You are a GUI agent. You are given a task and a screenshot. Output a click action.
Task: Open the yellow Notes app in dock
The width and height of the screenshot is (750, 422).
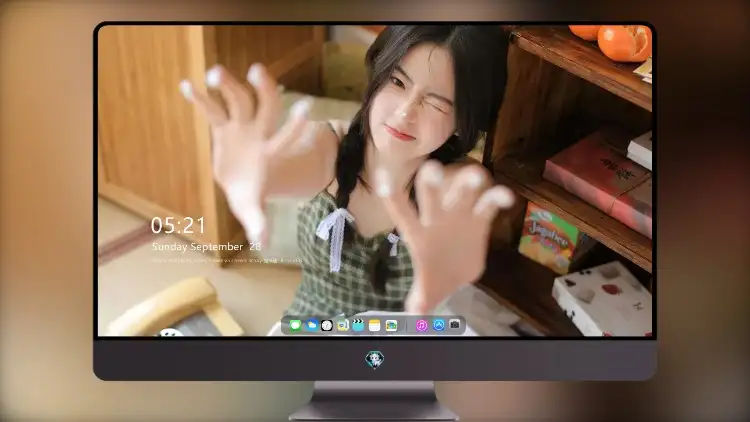coord(375,325)
